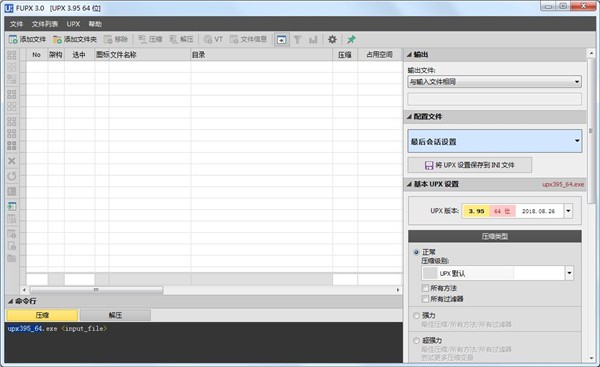600x367 pixels.
Task: Select the 超强力 (Ultra) compression radio button
Action: pyautogui.click(x=416, y=340)
